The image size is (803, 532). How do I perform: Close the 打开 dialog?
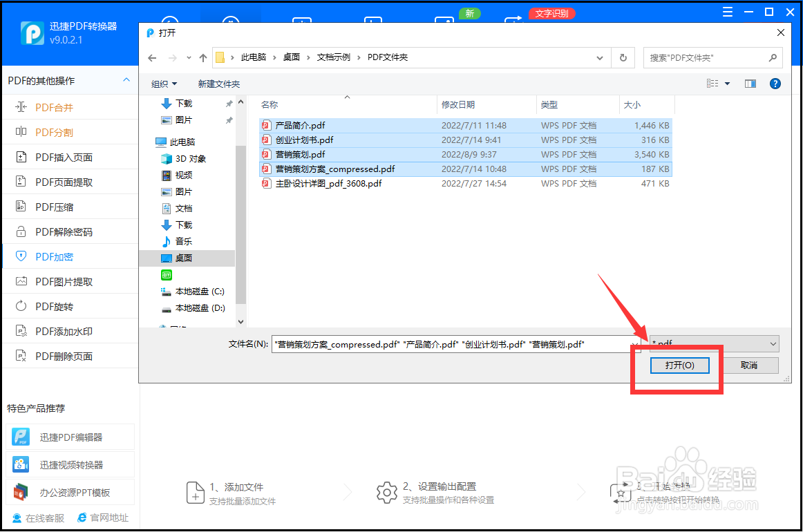(x=780, y=32)
